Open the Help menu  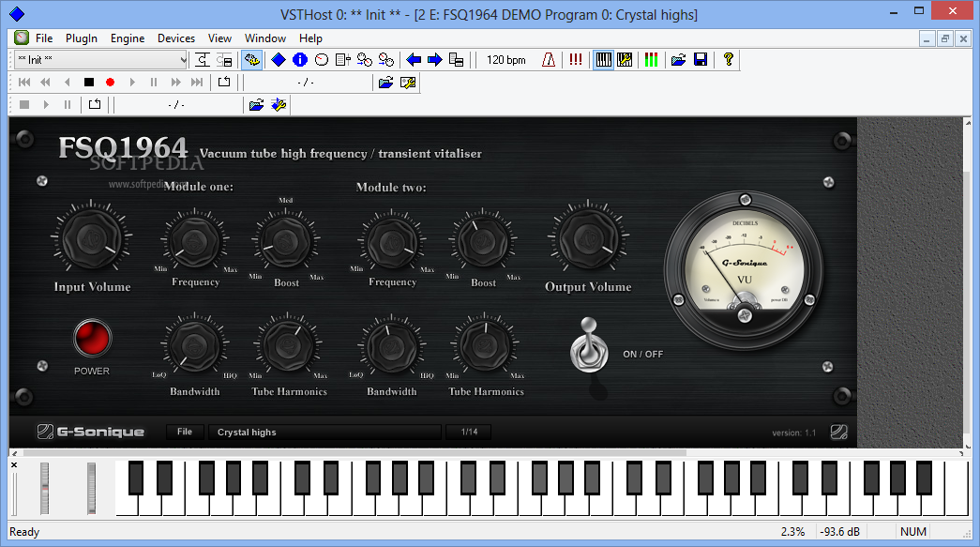click(310, 38)
